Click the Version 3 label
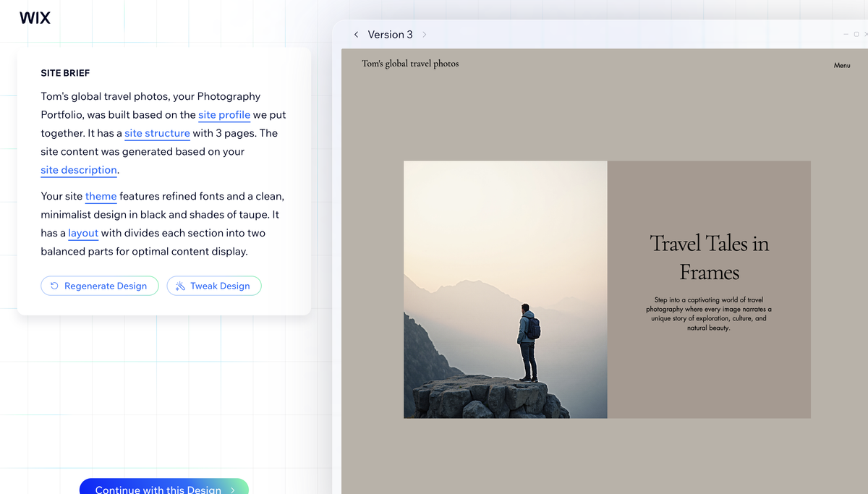Viewport: 868px width, 494px height. pos(391,34)
